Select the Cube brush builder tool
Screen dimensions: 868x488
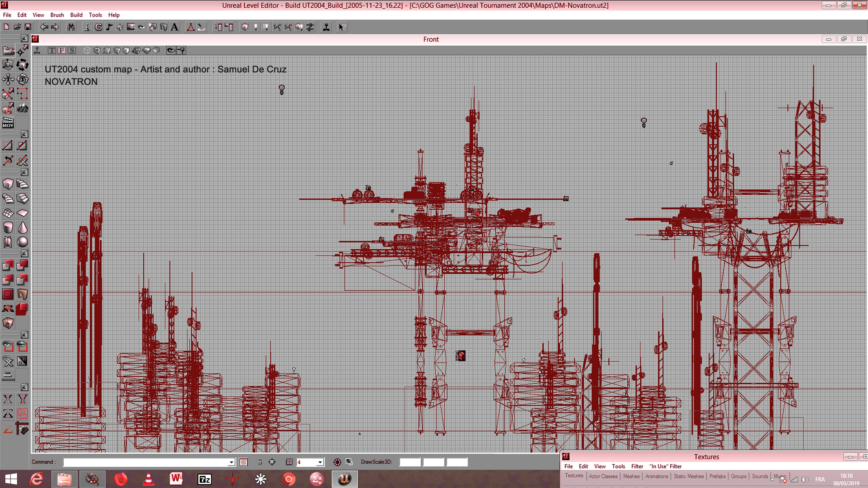tap(8, 184)
